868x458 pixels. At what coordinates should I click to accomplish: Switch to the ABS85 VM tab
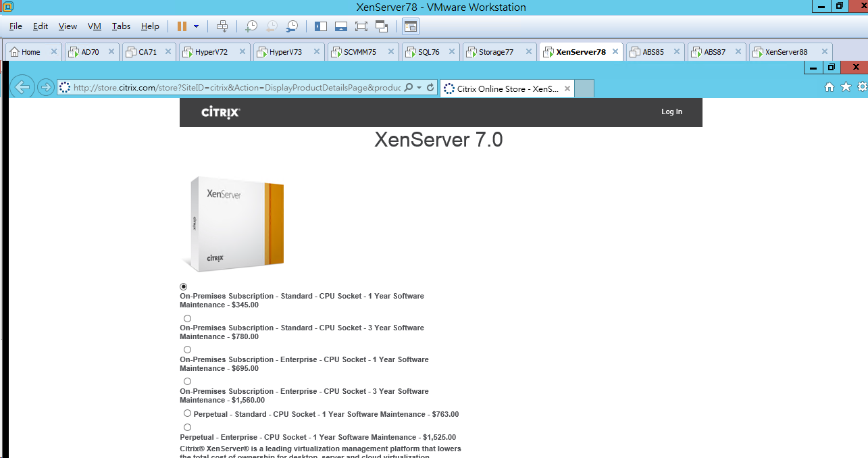[655, 52]
